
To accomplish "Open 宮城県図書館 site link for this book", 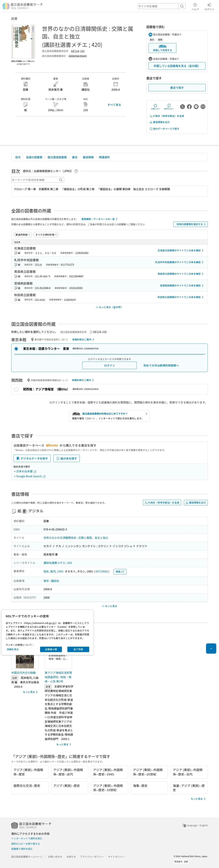I will tap(181, 285).
